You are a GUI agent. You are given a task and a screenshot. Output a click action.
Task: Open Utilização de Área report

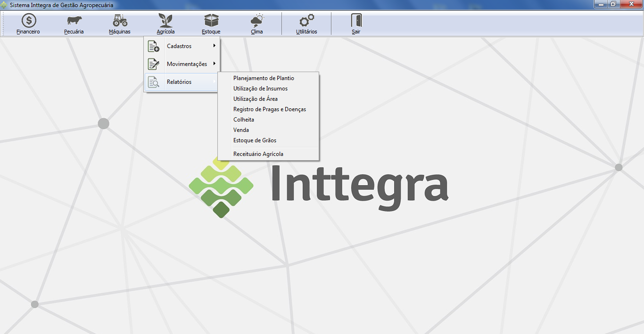point(268,99)
